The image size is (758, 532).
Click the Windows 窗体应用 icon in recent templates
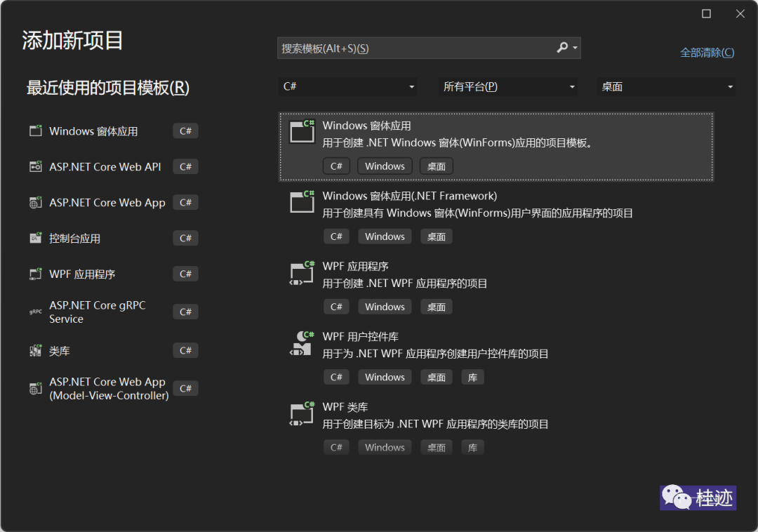click(x=36, y=131)
